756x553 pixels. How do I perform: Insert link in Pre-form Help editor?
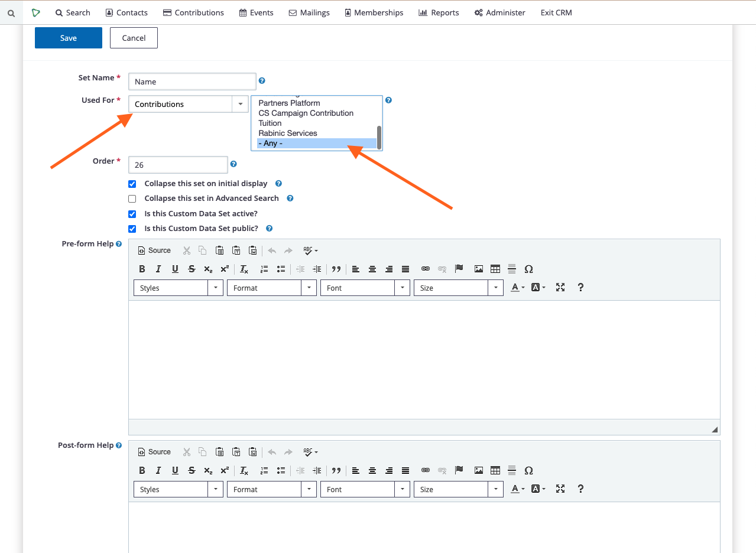coord(426,269)
